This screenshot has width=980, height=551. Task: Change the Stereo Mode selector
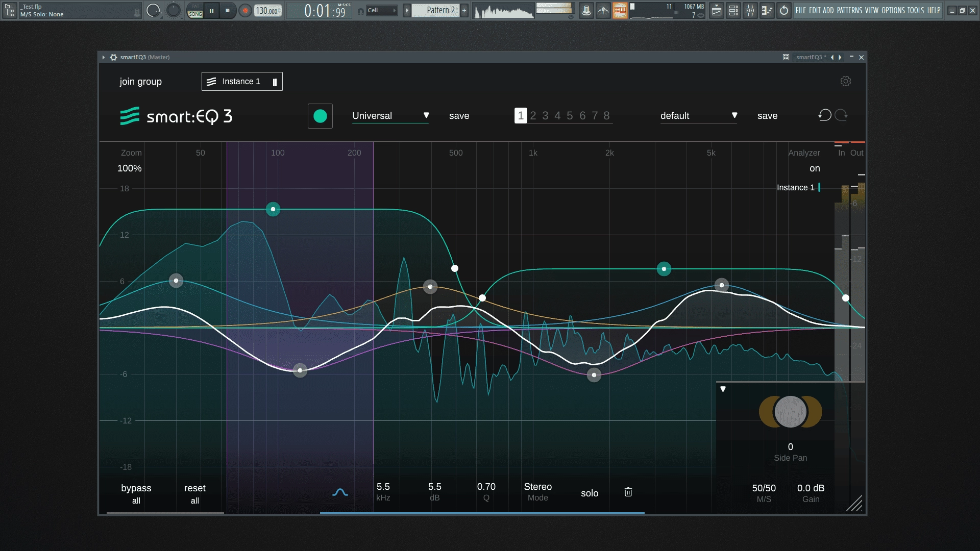tap(537, 492)
